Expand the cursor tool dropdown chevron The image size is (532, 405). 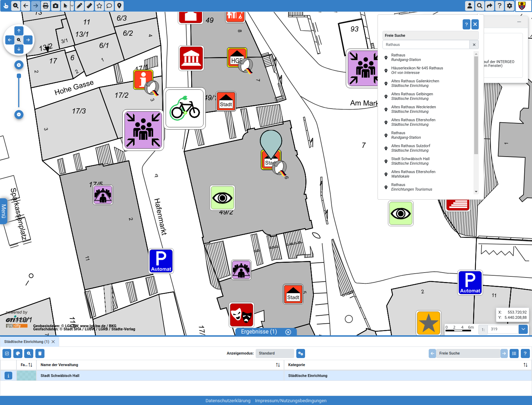click(72, 6)
